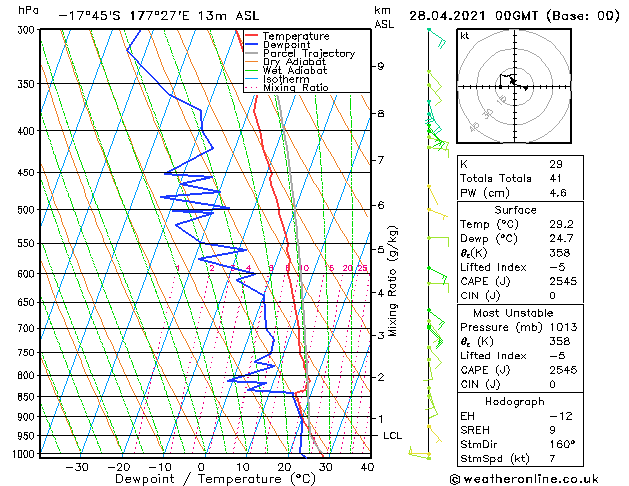Click the mixing ratio 10 g/kg label
Viewport: 629px width, 486px height.
pos(304,268)
